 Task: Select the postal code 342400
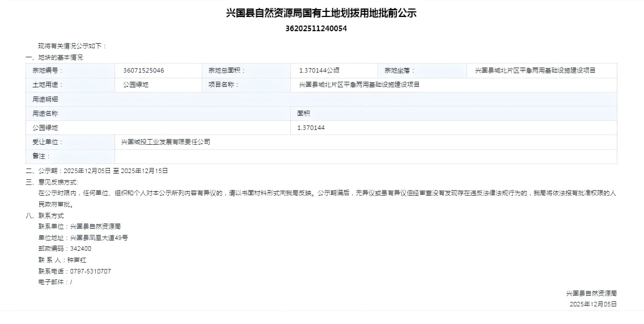pos(80,249)
